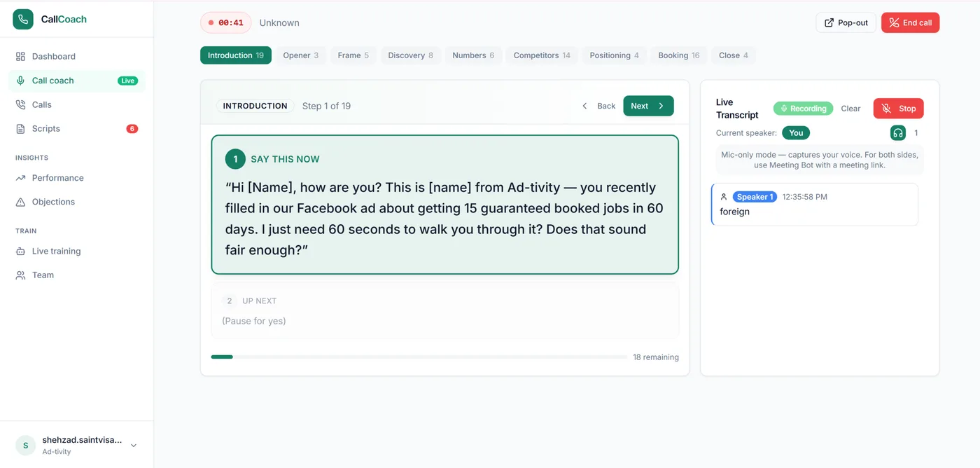This screenshot has width=980, height=468.
Task: Open the Calls page in sidebar
Action: point(77,104)
